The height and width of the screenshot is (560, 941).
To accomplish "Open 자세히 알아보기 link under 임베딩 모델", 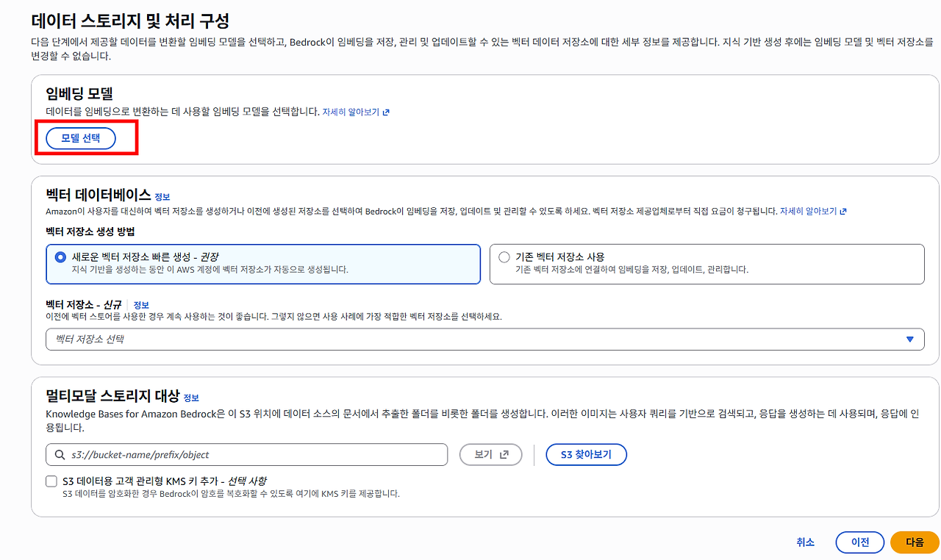I will click(x=351, y=112).
